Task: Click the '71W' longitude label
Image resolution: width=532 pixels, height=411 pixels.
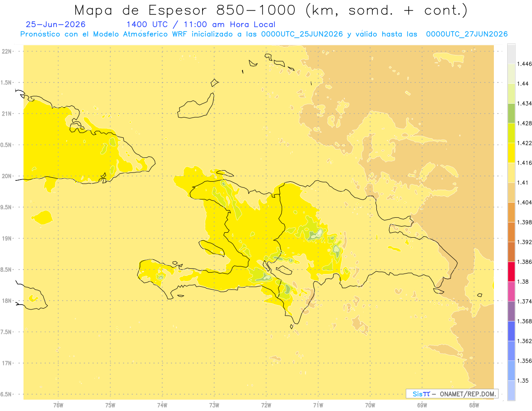Action: pos(318,405)
